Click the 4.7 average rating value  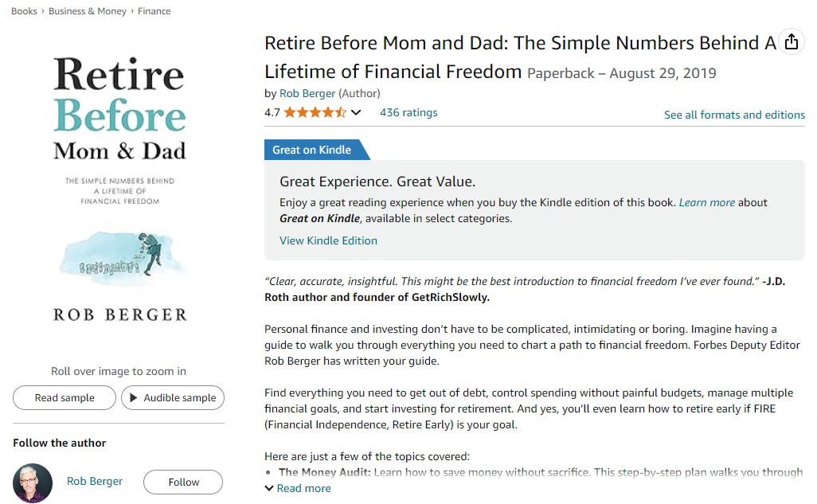tap(272, 112)
